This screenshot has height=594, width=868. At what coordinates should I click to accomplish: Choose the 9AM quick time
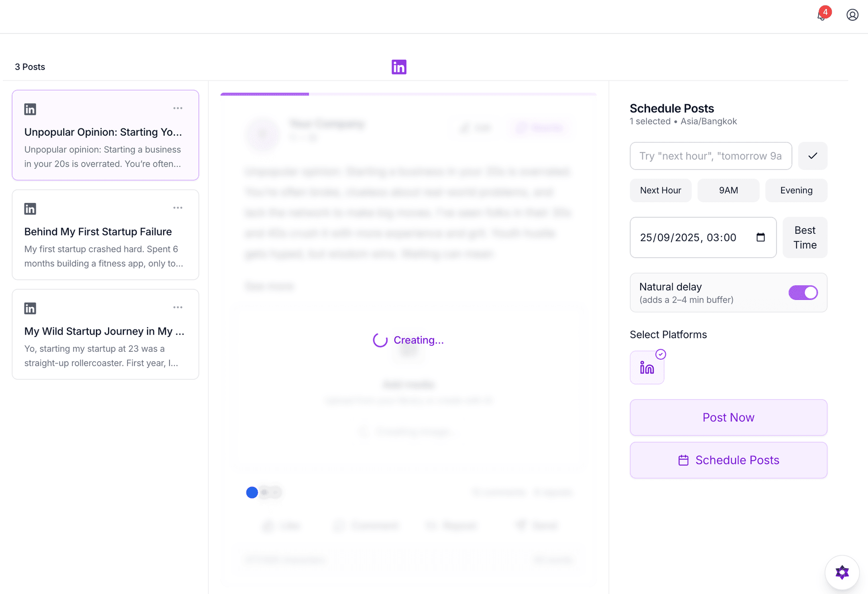[x=728, y=190]
